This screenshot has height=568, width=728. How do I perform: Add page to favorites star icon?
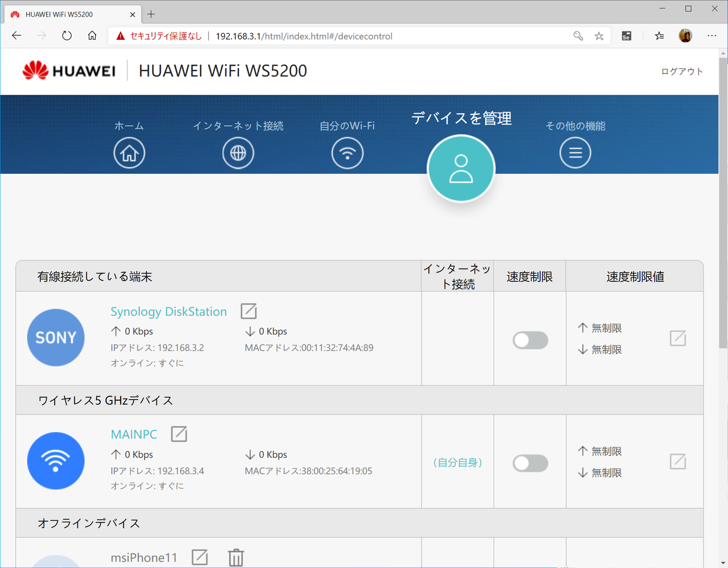coord(599,36)
